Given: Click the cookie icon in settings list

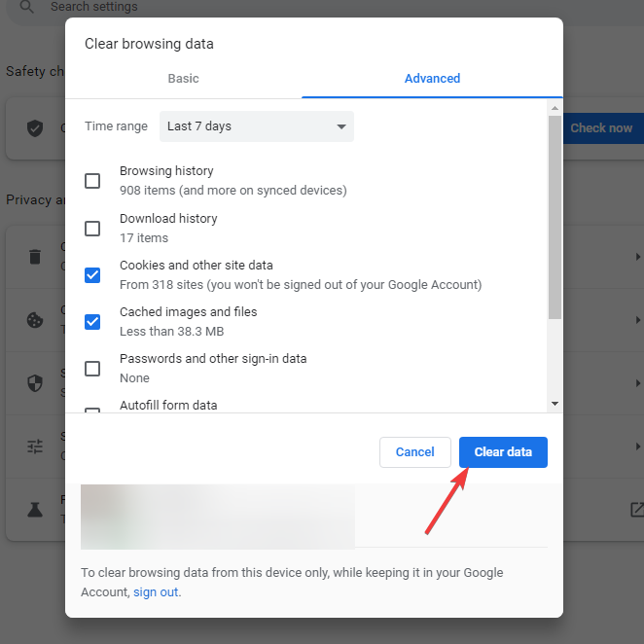Looking at the screenshot, I should [x=35, y=320].
